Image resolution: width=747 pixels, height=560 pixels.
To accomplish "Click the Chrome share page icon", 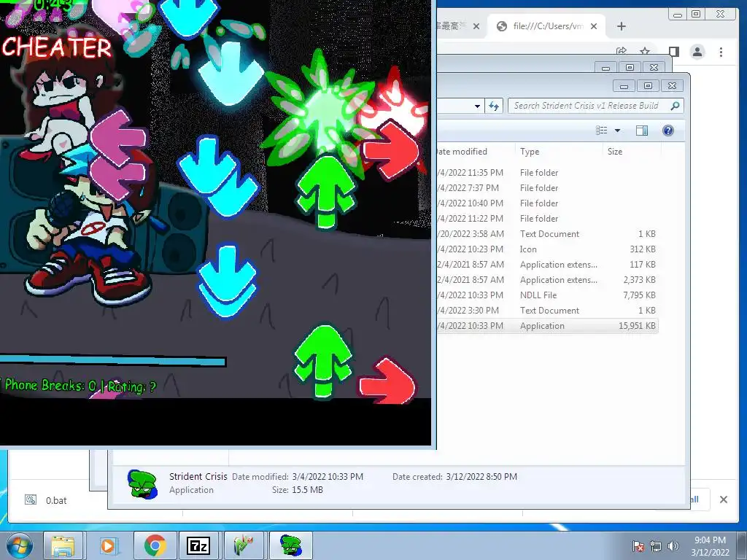I will pos(621,51).
